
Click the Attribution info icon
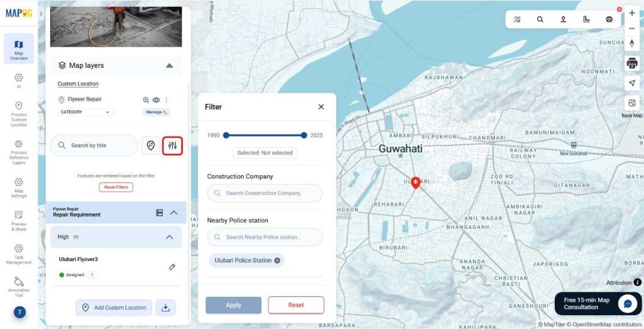638,282
